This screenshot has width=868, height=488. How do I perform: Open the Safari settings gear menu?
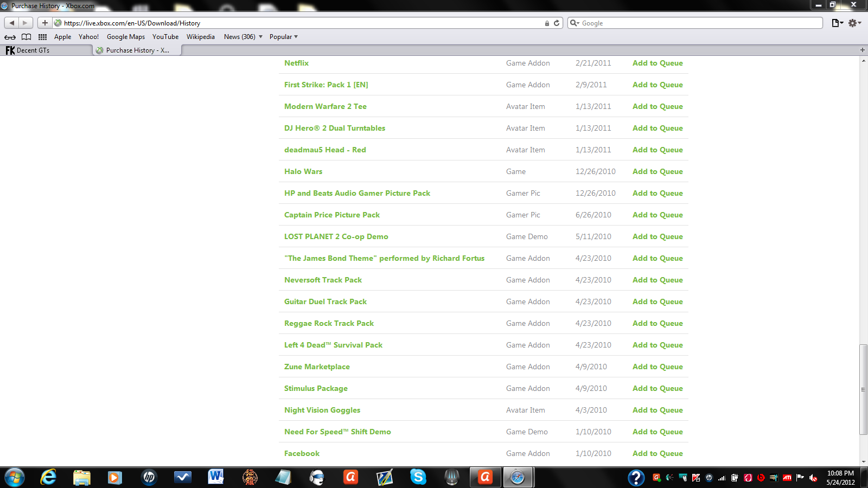pos(854,23)
